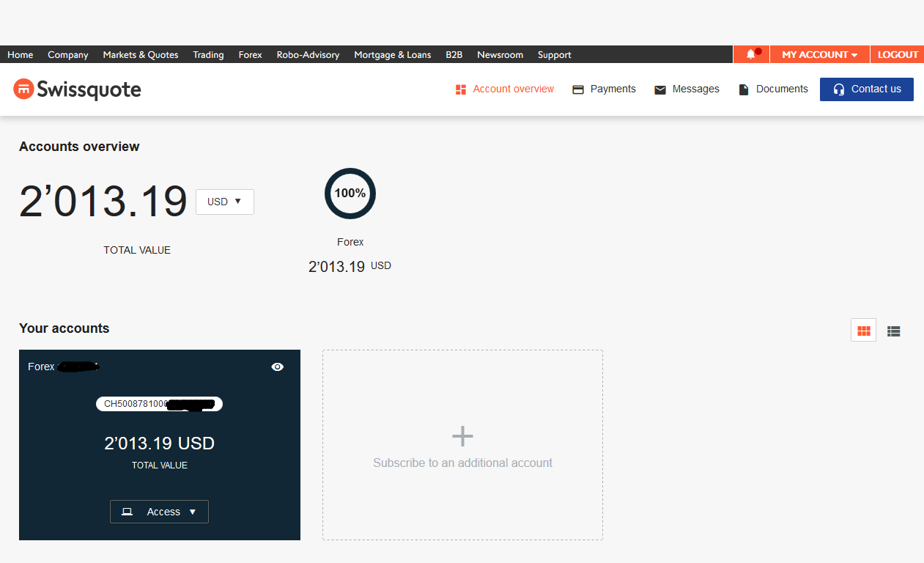Click the Documents file icon

[744, 89]
